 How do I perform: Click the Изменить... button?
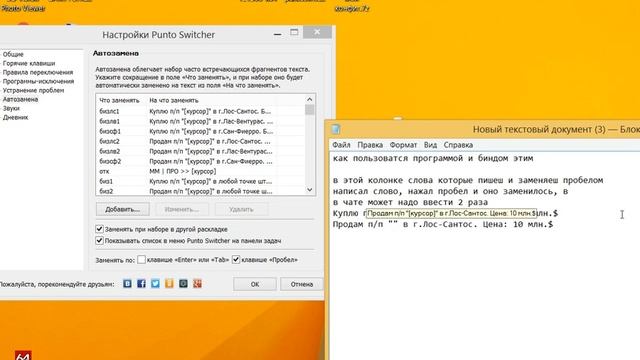click(182, 209)
